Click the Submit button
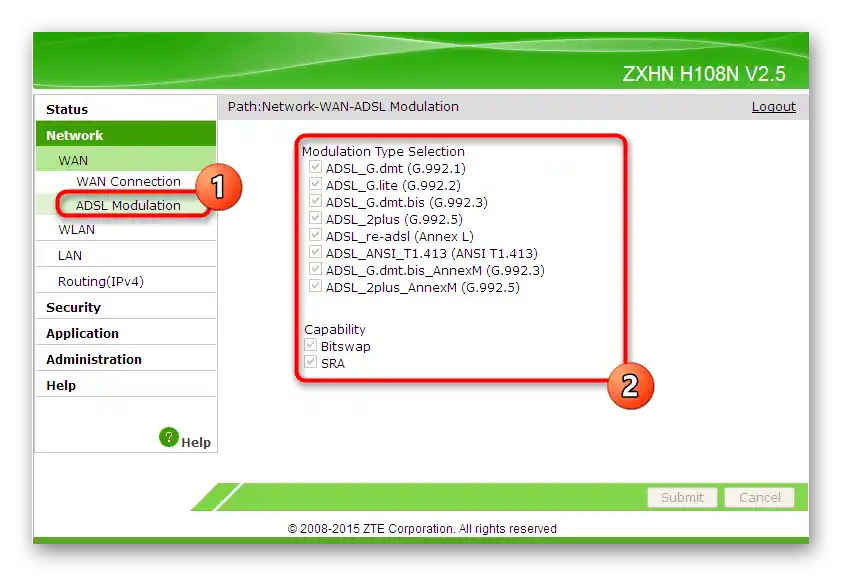Viewport: 841px width, 576px height. [x=682, y=497]
